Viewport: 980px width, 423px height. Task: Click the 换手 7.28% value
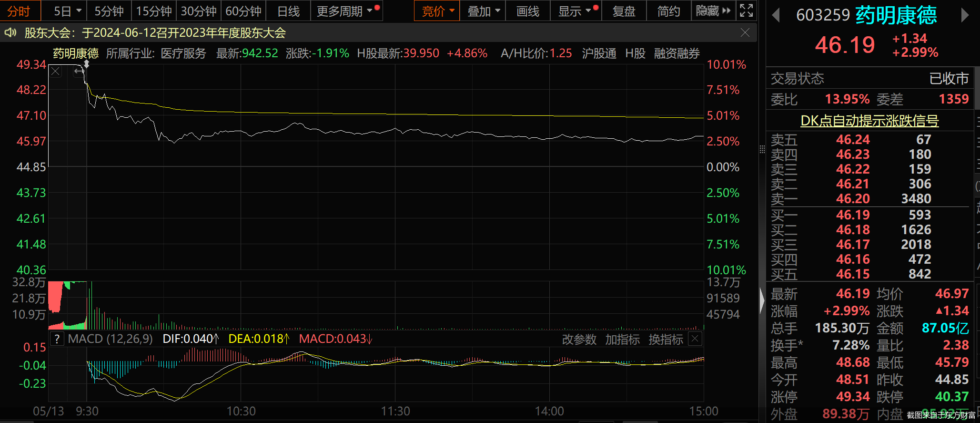(x=851, y=345)
